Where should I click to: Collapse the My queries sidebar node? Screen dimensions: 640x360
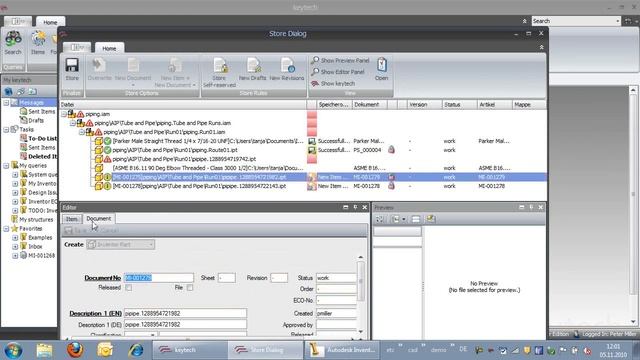coord(6,166)
